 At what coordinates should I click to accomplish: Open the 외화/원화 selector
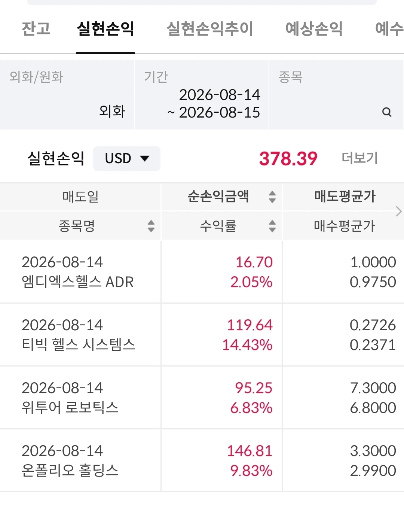pos(67,95)
